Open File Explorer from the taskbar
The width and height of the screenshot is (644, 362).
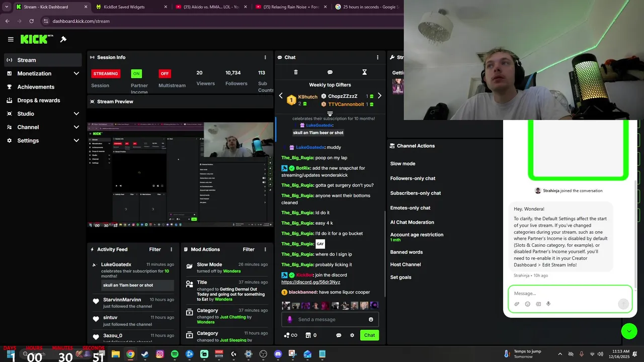[x=115, y=354]
